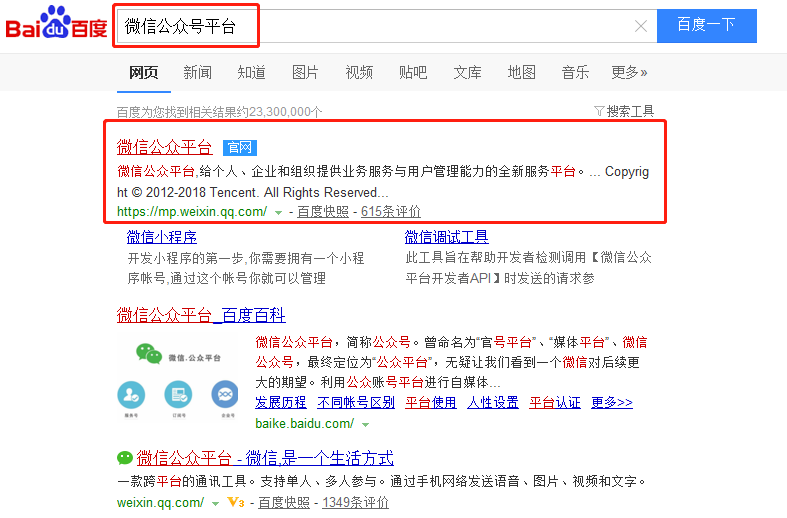Open the 发展历程 section link
The height and width of the screenshot is (518, 787).
[x=281, y=403]
